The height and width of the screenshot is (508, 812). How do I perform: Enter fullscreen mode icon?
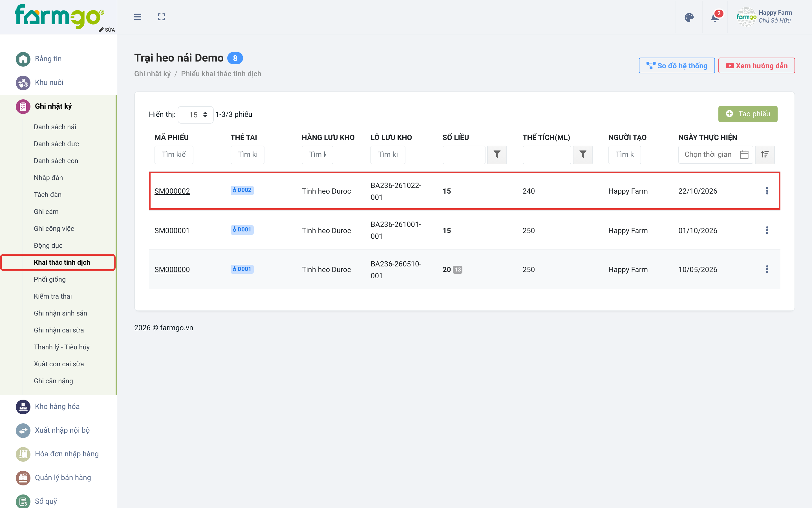tap(161, 17)
